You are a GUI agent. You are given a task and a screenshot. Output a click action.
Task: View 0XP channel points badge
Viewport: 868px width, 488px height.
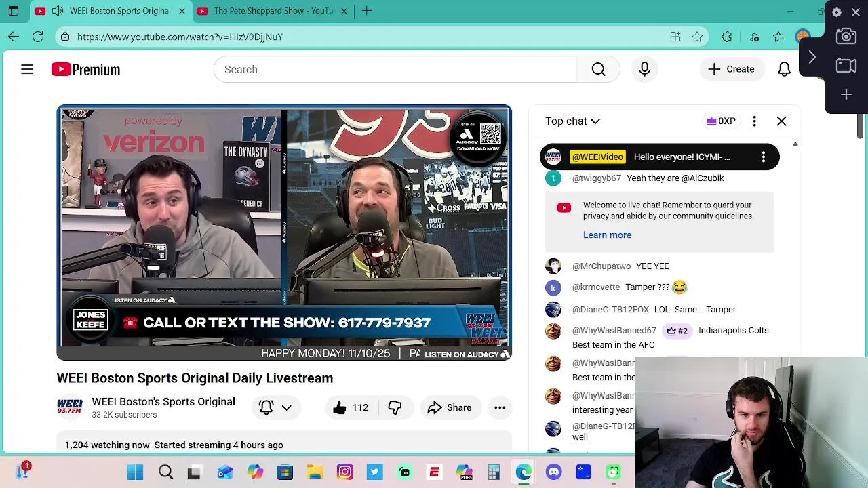coord(720,121)
